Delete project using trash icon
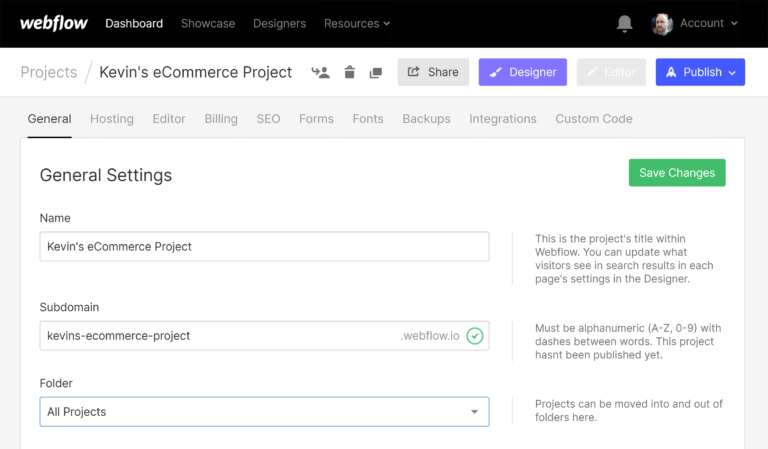 [349, 72]
